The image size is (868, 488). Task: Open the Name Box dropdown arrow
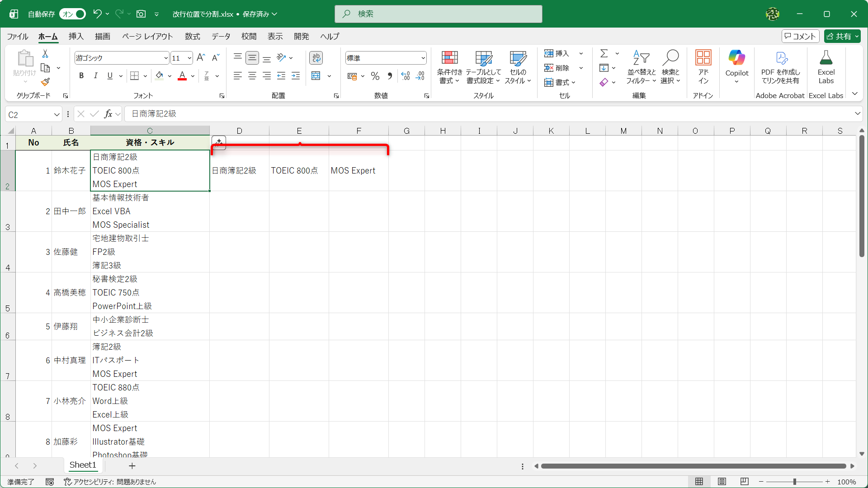[x=57, y=115]
